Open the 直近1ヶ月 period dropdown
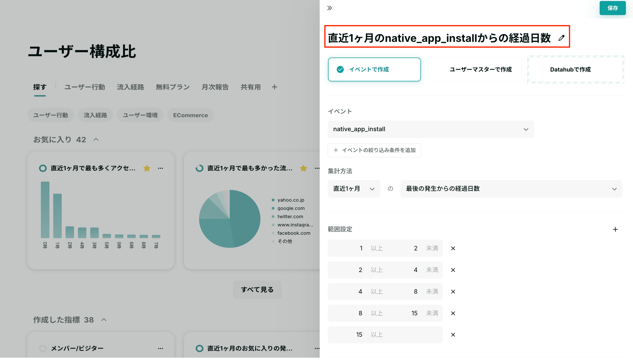This screenshot has height=364, width=633. pyautogui.click(x=354, y=189)
